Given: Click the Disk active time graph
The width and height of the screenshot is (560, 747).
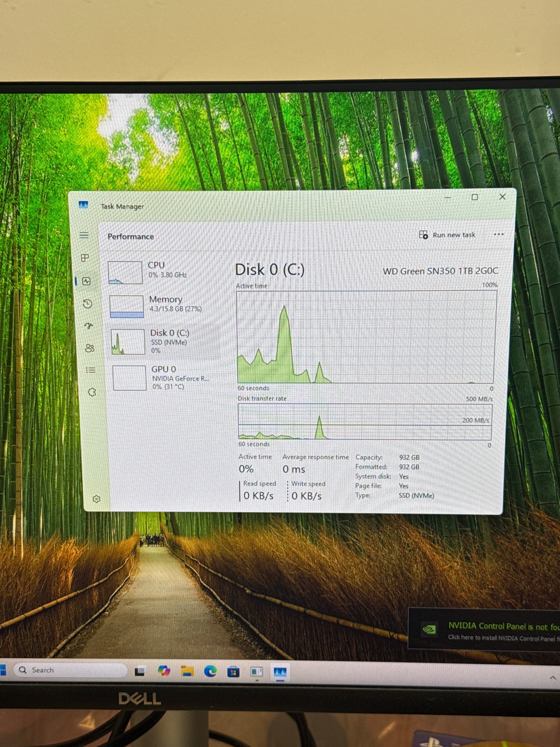Looking at the screenshot, I should [x=366, y=337].
